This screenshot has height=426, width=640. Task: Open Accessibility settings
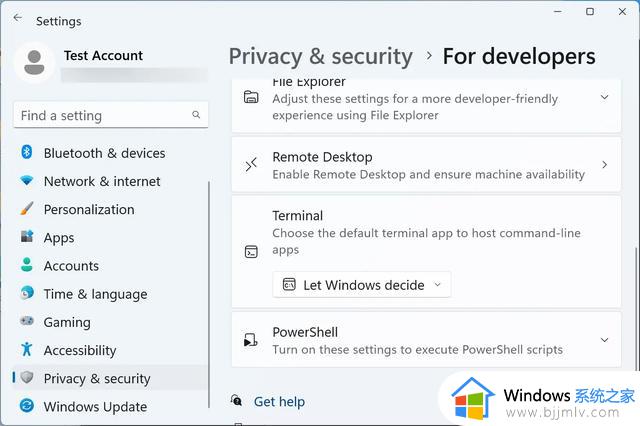pyautogui.click(x=110, y=350)
